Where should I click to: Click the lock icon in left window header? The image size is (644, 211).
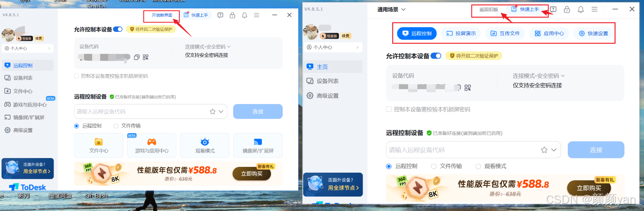(x=232, y=15)
